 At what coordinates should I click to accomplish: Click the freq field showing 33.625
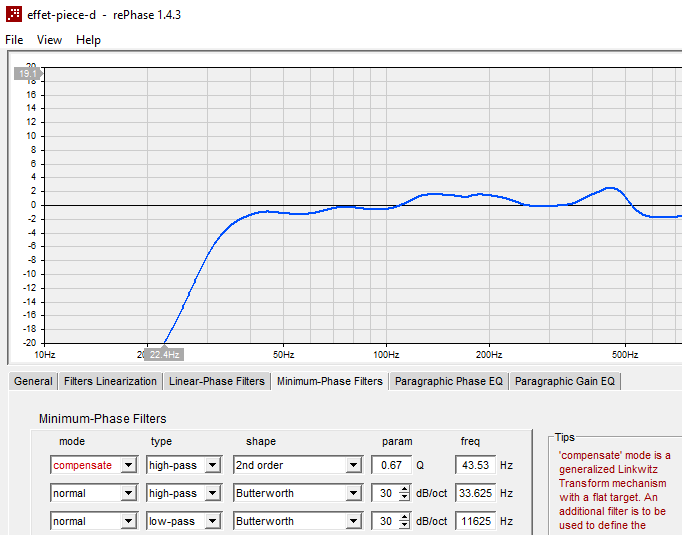coord(475,493)
